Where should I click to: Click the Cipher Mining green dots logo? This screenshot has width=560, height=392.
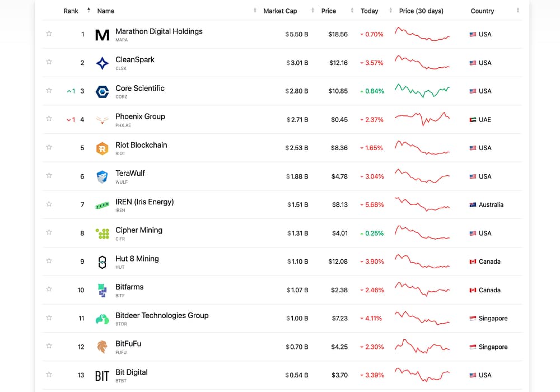(102, 234)
